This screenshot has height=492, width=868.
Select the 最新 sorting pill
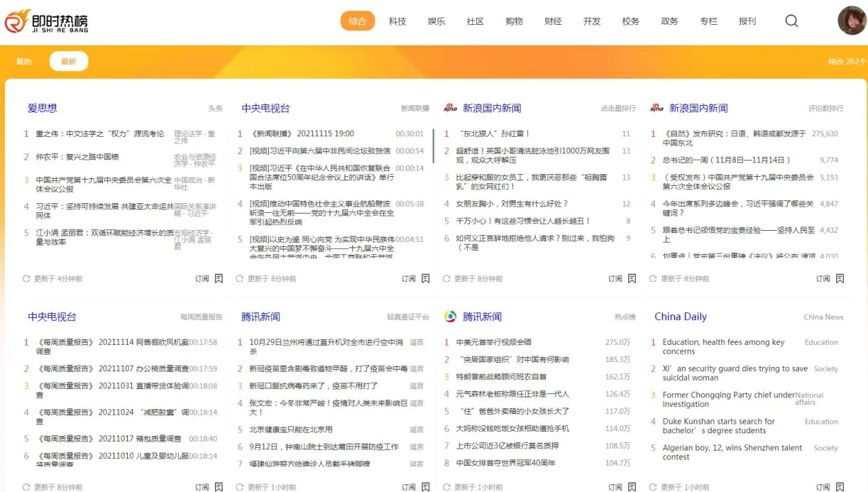(x=68, y=61)
